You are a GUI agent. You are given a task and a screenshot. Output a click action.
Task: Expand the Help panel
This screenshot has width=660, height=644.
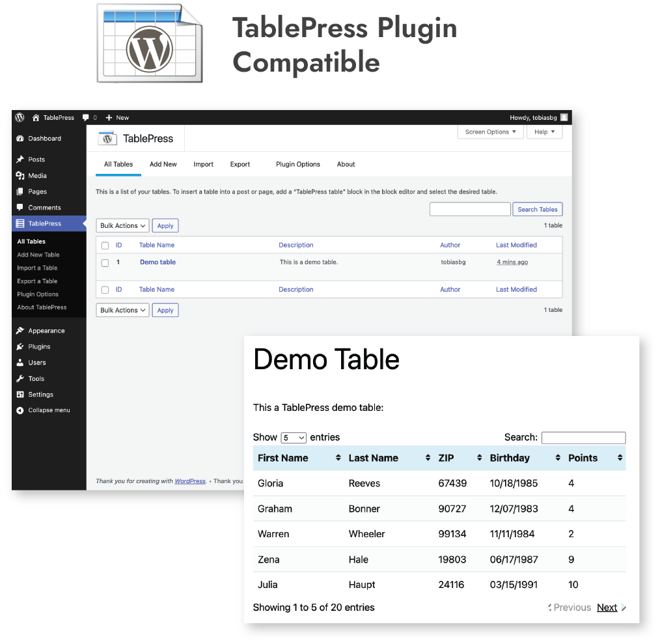[x=545, y=132]
